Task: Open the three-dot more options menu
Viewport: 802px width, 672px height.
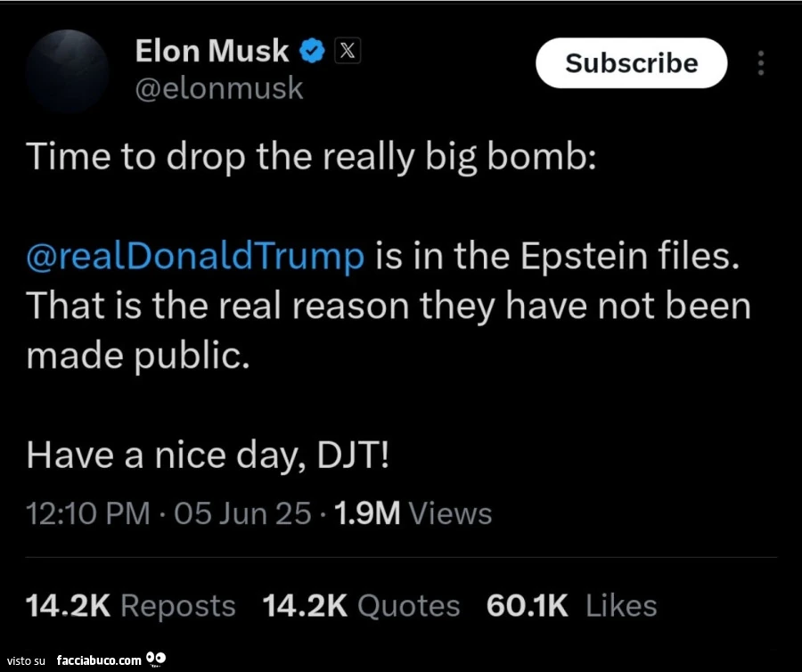Action: [761, 63]
